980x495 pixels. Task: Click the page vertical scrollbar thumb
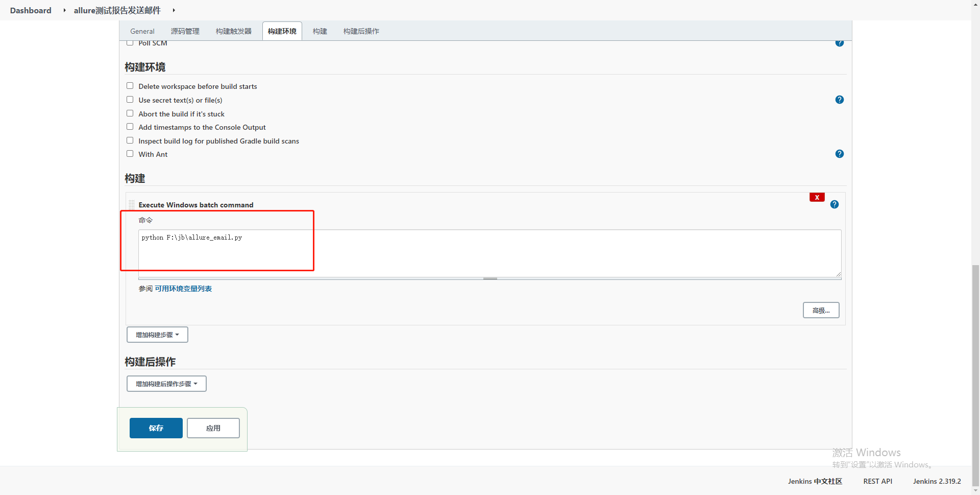pos(975,375)
